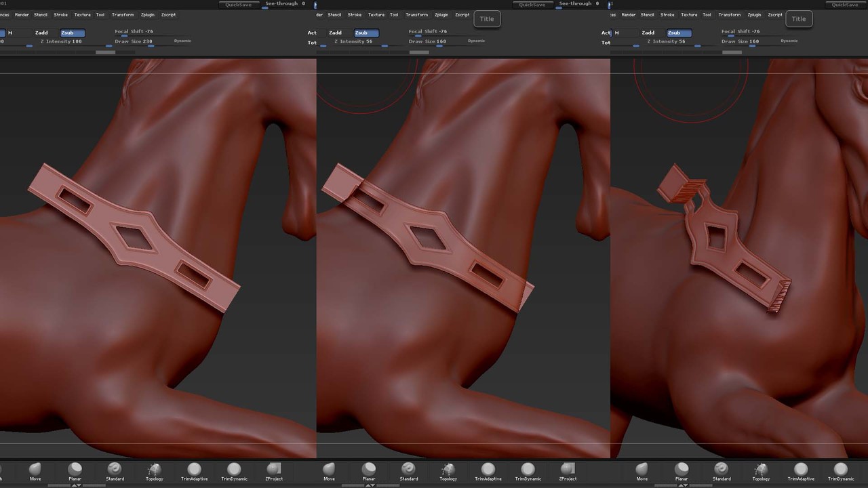Select the Topology brush in middle panel
The image size is (868, 488).
(448, 471)
